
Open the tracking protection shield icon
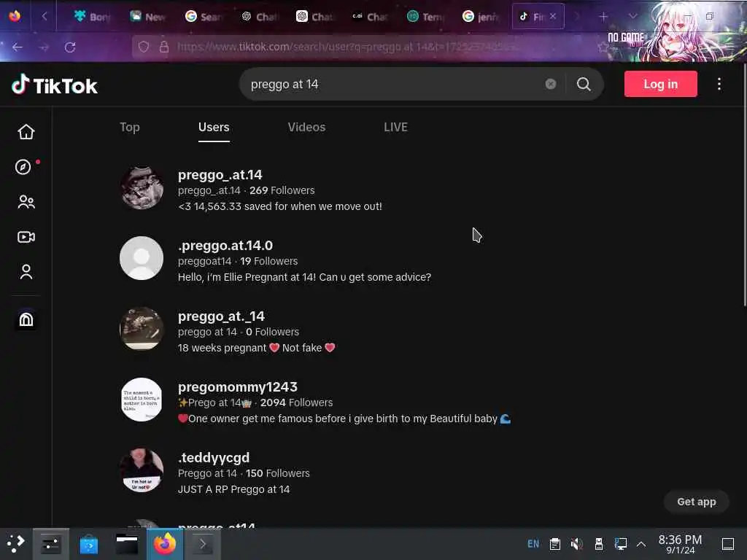144,47
